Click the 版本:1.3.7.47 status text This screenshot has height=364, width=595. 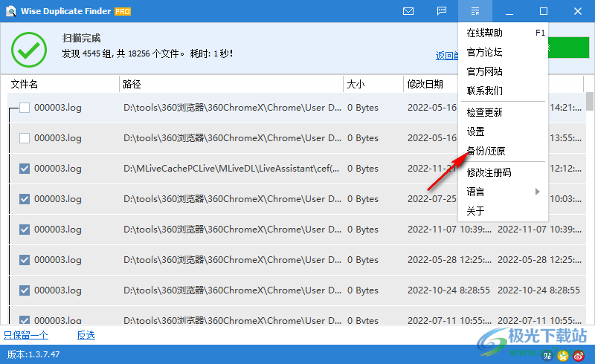[33, 354]
